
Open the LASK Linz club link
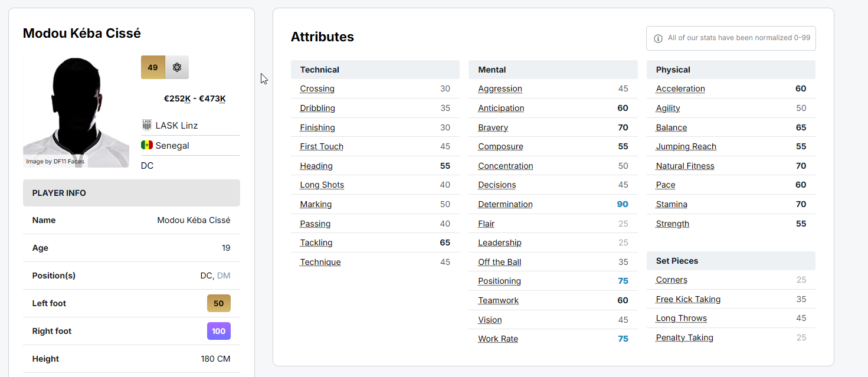[x=176, y=125]
